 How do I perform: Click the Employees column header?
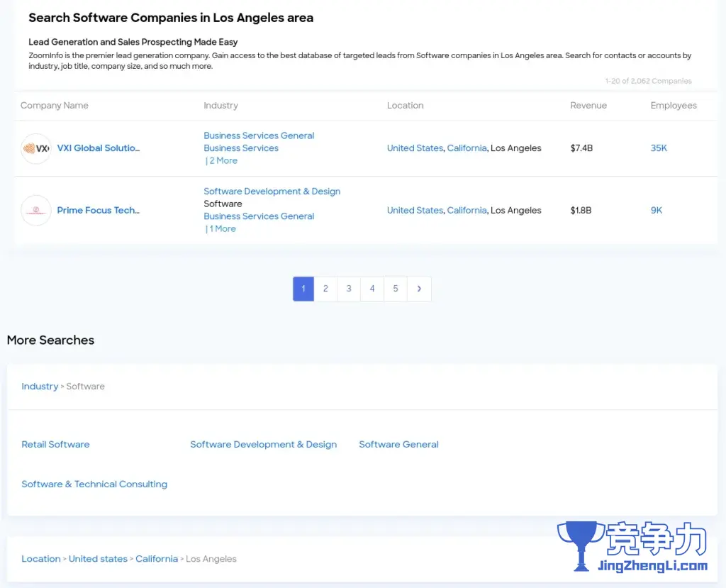pyautogui.click(x=674, y=106)
